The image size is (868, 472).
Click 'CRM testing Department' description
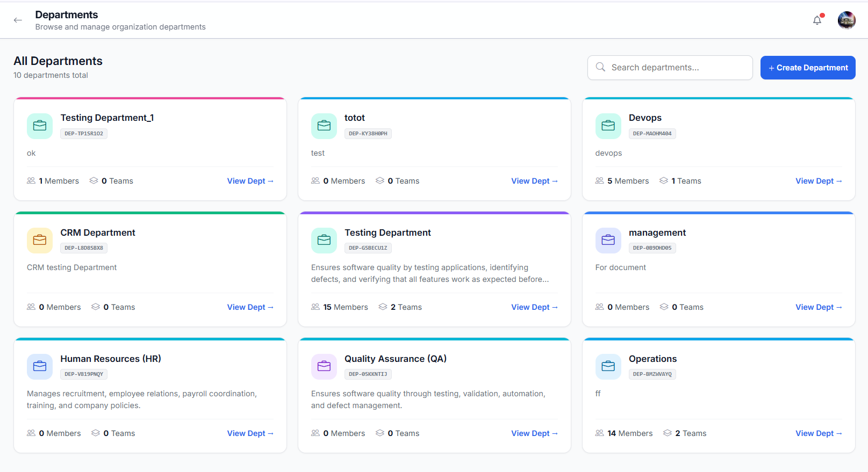click(71, 267)
